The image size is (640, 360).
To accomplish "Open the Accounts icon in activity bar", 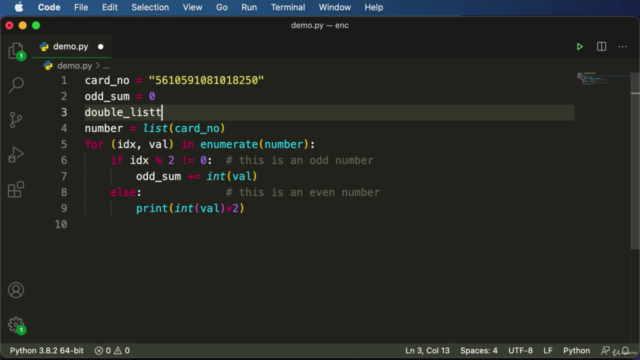I will [x=16, y=290].
